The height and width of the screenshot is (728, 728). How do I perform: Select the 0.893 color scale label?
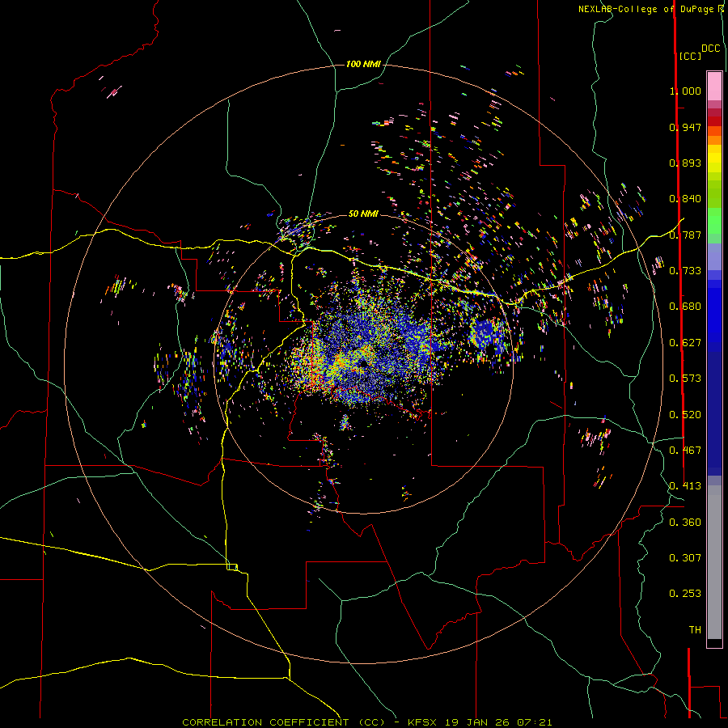(685, 163)
